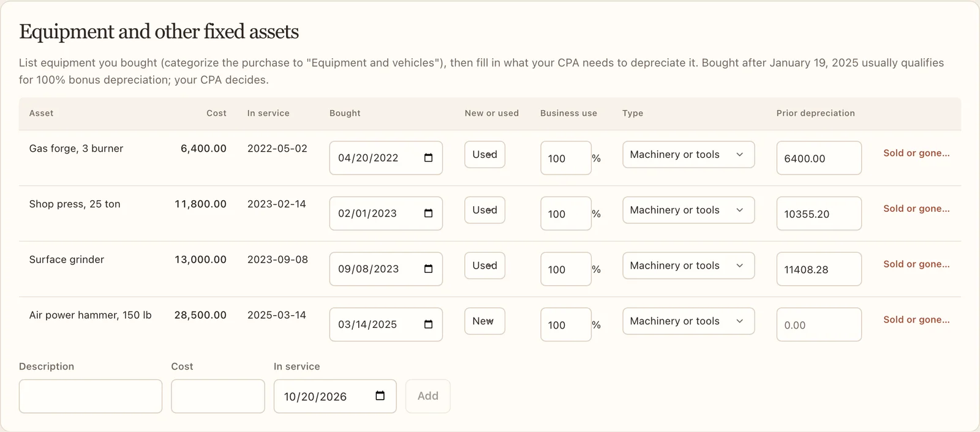The height and width of the screenshot is (432, 980).
Task: Open calendar icon in Surface grinder bought date
Action: point(428,269)
